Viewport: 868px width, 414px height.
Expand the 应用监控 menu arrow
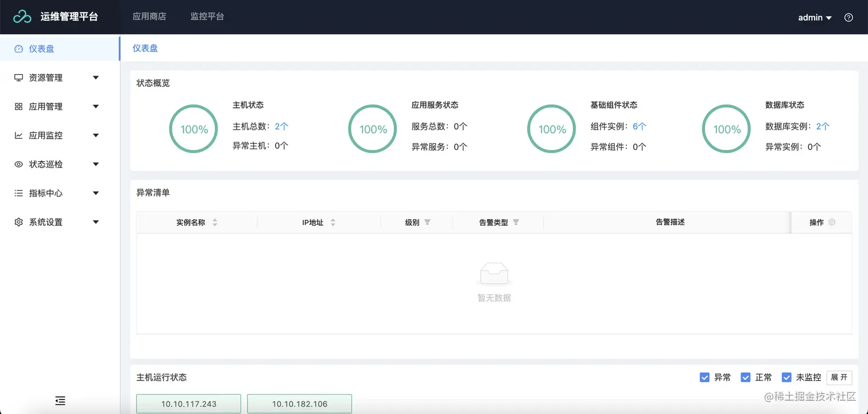[96, 135]
